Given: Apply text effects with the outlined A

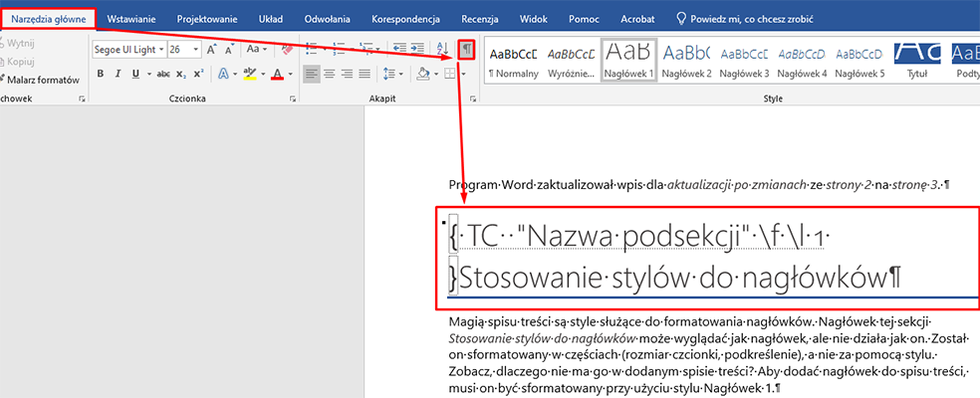Looking at the screenshot, I should coord(223,74).
